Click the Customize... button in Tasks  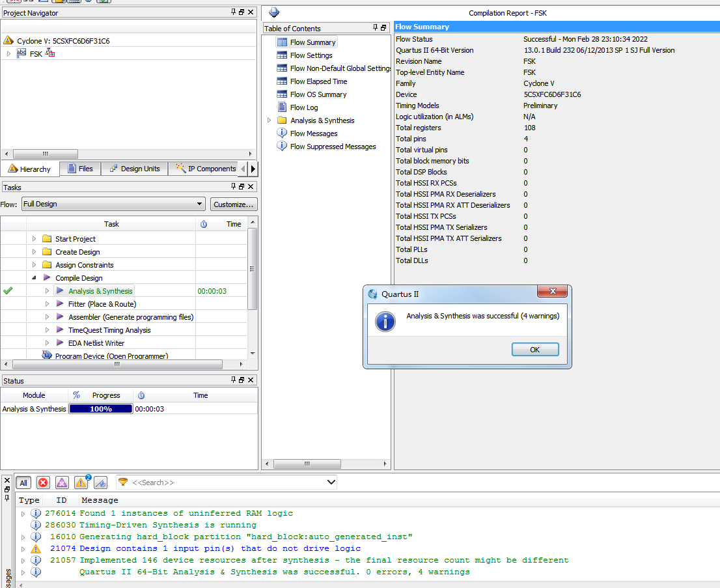coord(233,204)
